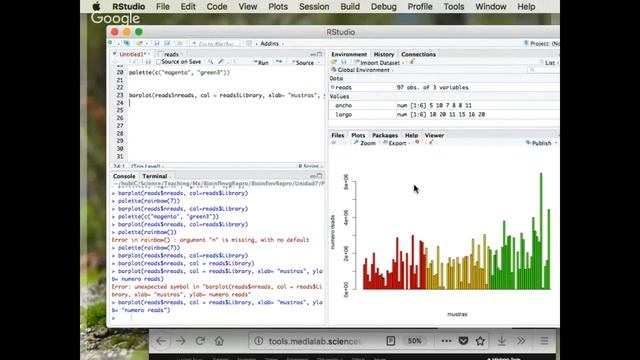Click the Go to file/function field
640x360 pixels.
(x=216, y=44)
